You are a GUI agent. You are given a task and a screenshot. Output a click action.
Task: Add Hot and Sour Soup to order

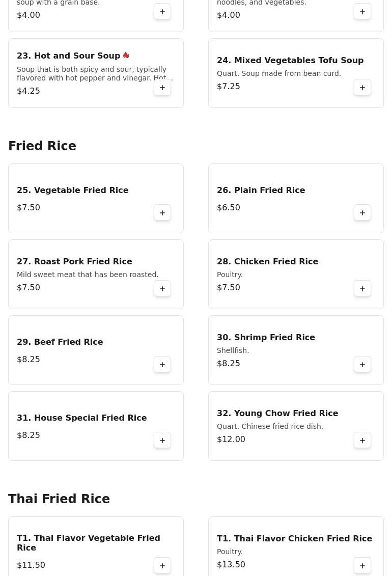pyautogui.click(x=162, y=88)
